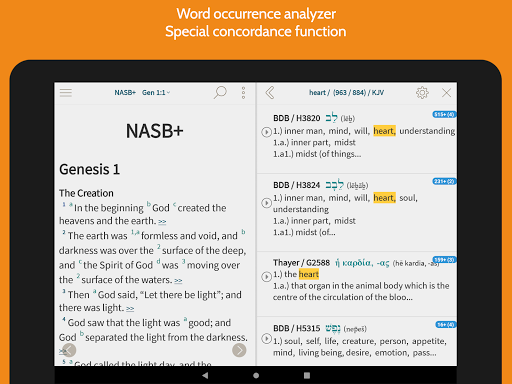
Task: Tap the search magnifier icon
Action: 220,92
